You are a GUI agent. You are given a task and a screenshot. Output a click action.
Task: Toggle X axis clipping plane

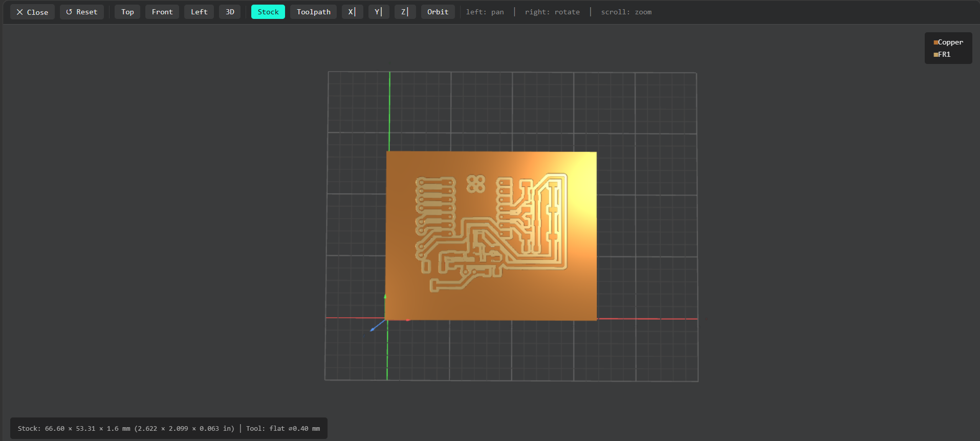click(352, 12)
